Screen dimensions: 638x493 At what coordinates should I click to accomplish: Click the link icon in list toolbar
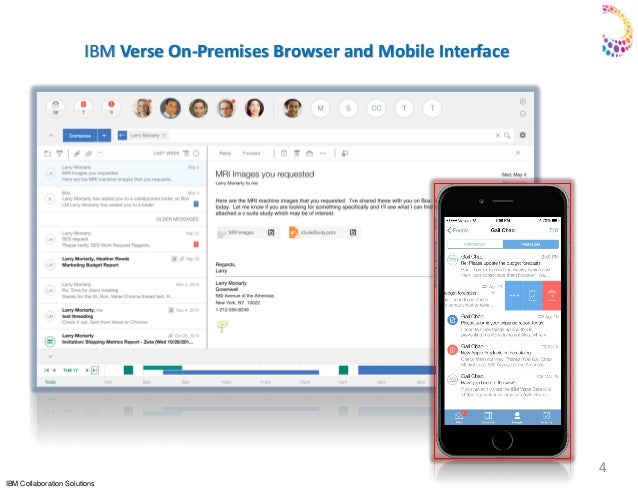pyautogui.click(x=88, y=153)
